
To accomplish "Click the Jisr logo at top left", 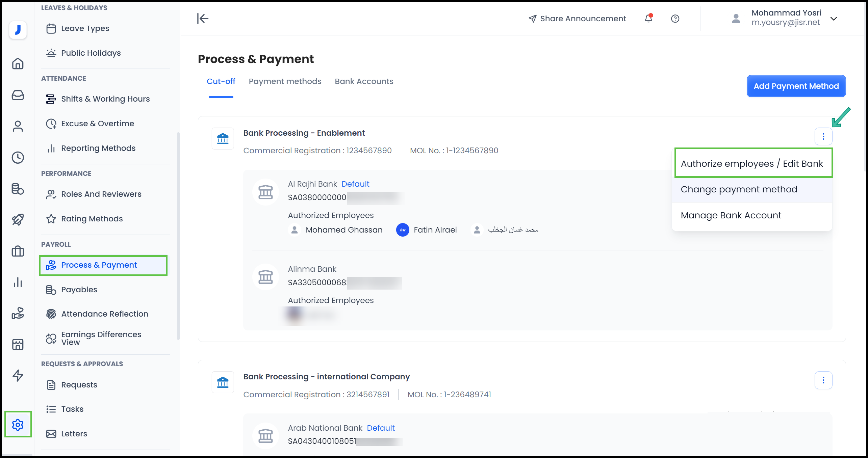I will (x=17, y=30).
